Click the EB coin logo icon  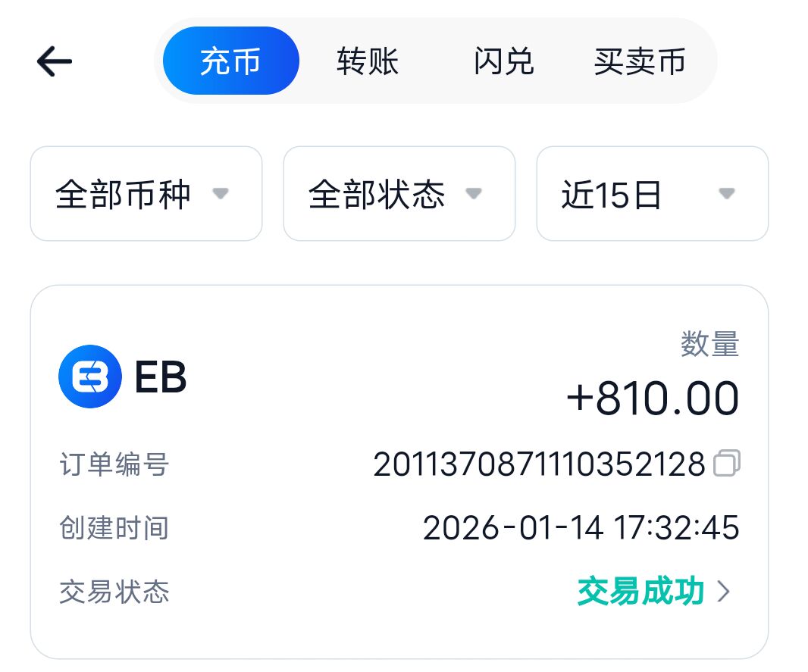click(x=89, y=377)
